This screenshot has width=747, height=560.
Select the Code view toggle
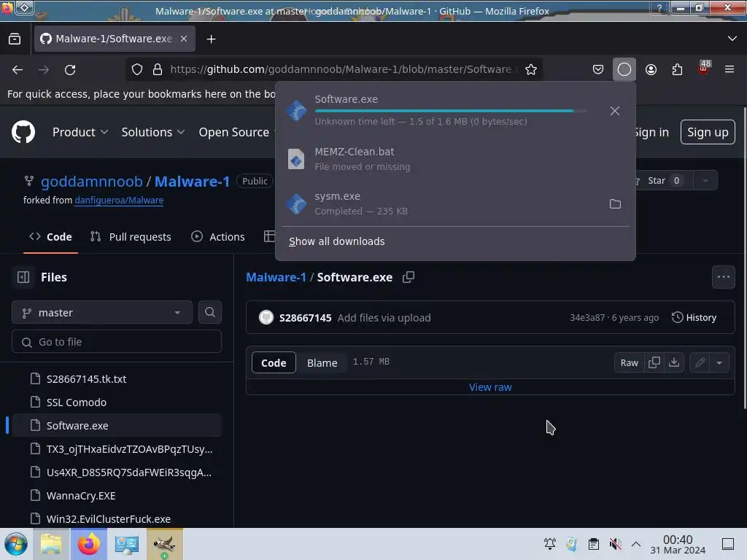click(274, 363)
